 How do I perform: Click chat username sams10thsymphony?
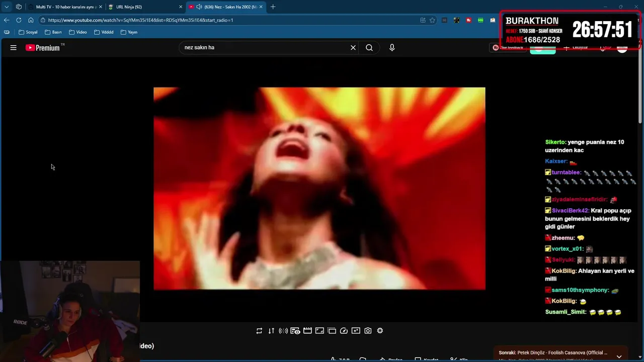(580, 290)
